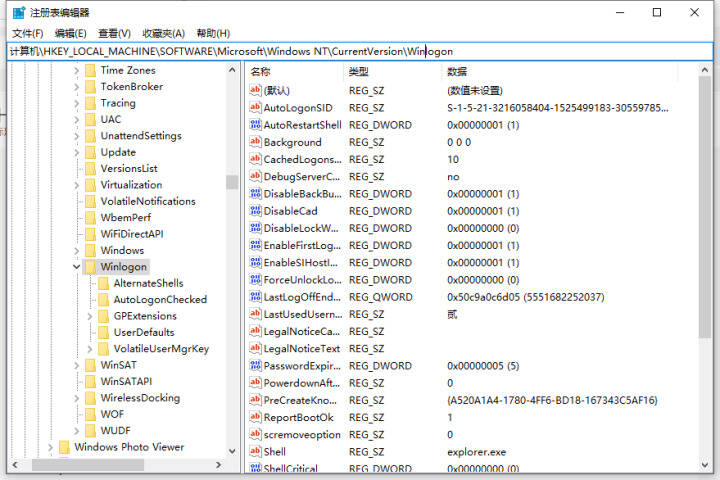
Task: Expand the Windows Photo Viewer key
Action: click(50, 447)
